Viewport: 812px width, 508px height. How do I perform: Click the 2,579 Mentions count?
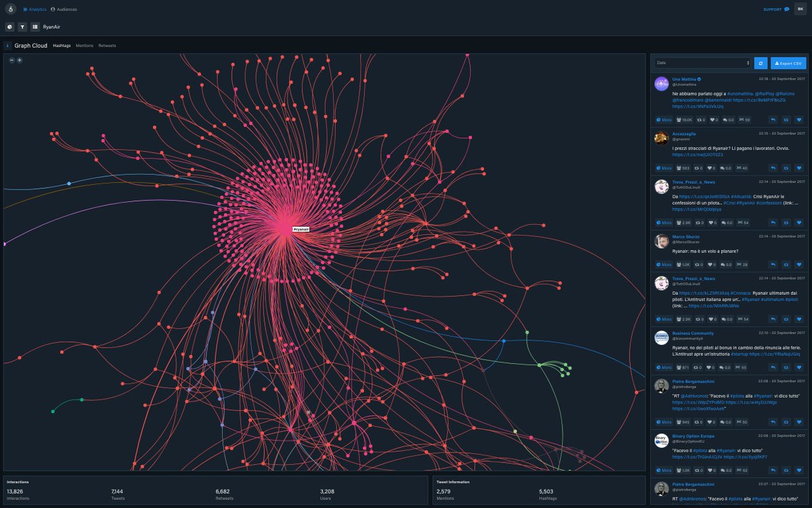[444, 492]
